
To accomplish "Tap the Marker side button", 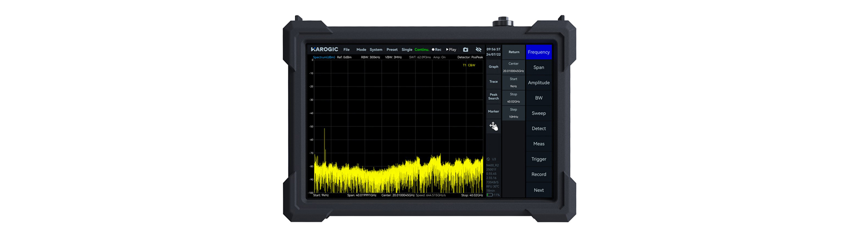I will (x=494, y=111).
